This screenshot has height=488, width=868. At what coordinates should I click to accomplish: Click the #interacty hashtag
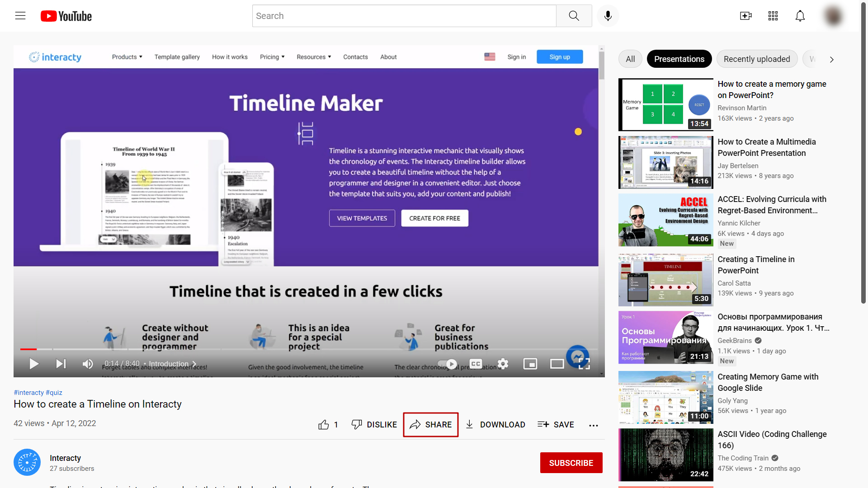[x=28, y=392]
